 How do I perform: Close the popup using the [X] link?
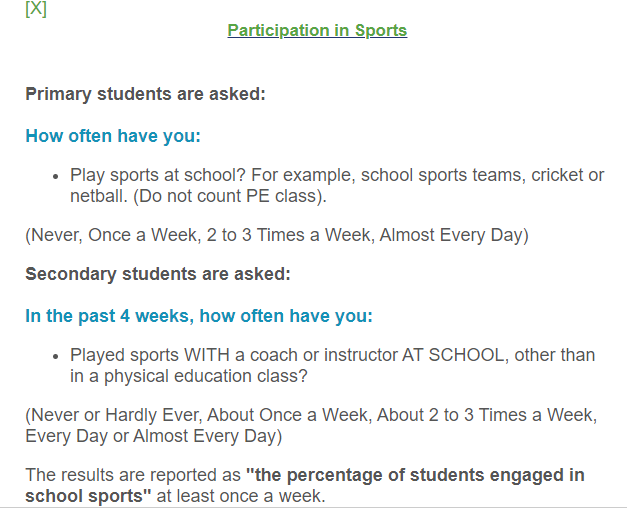pos(36,8)
